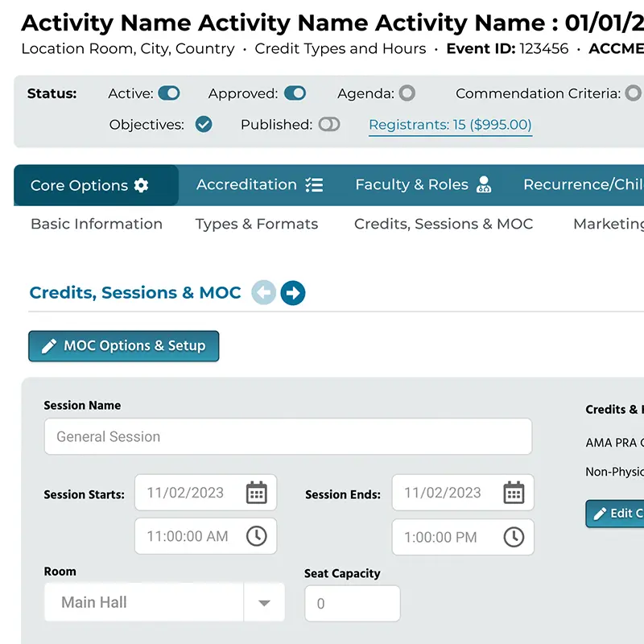Click the Session Name input field
This screenshot has width=644, height=644.
click(x=287, y=436)
